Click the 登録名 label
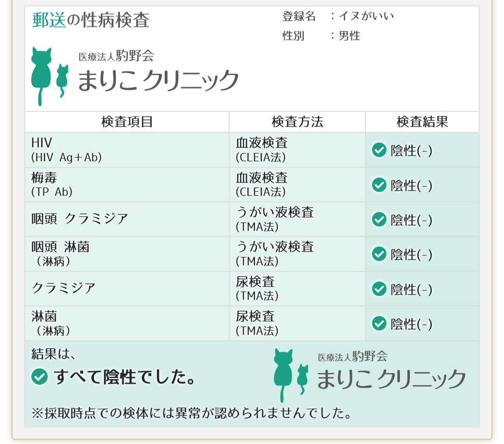The image size is (504, 444). tap(299, 16)
